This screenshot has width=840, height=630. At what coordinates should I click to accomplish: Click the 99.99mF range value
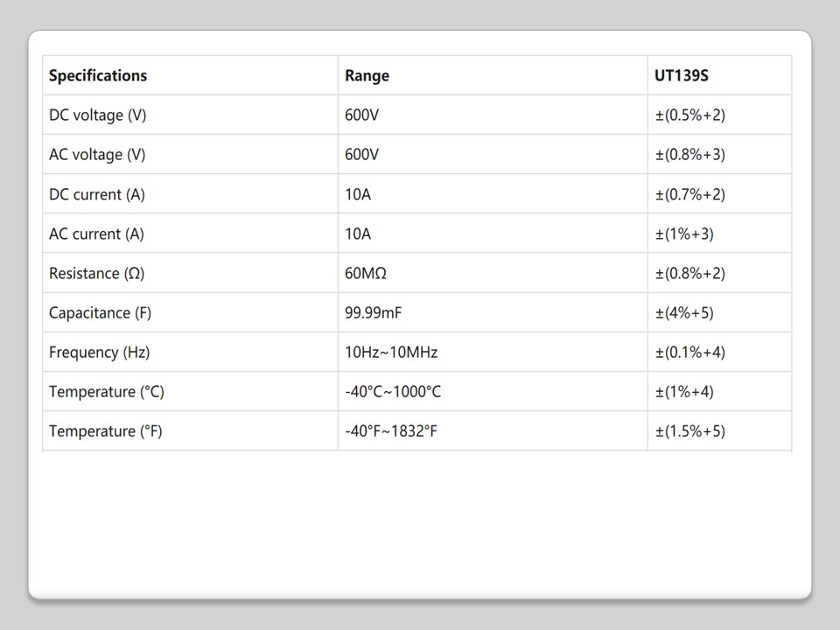(374, 312)
